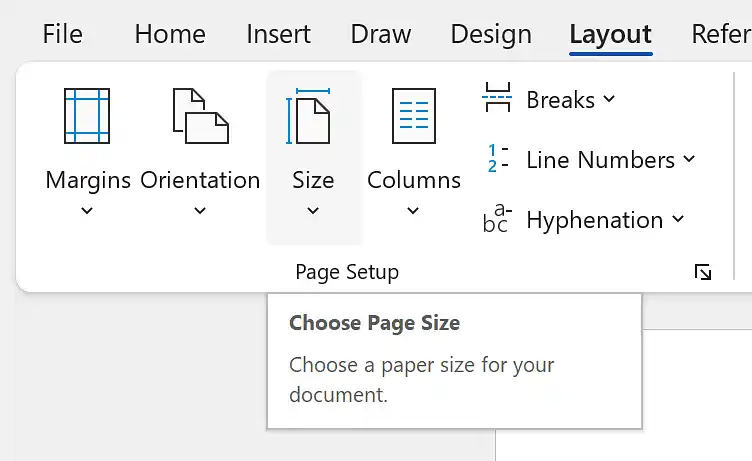The width and height of the screenshot is (752, 461).
Task: Click the Size page icon
Action: click(308, 116)
